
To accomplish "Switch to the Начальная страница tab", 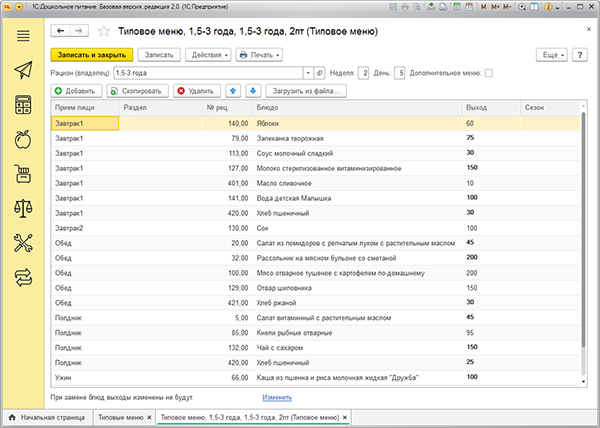I will [48, 417].
